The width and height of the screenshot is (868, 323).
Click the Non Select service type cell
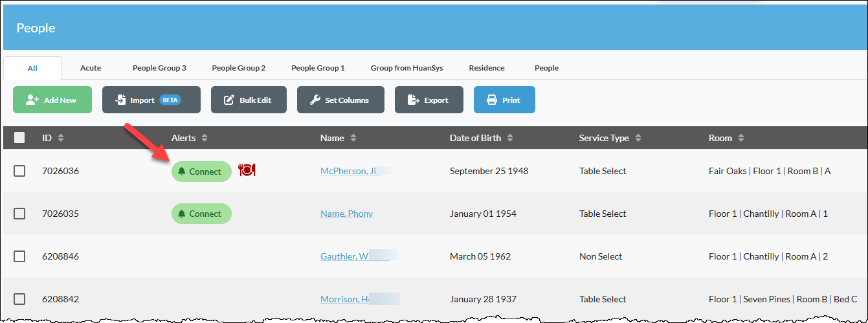(601, 256)
